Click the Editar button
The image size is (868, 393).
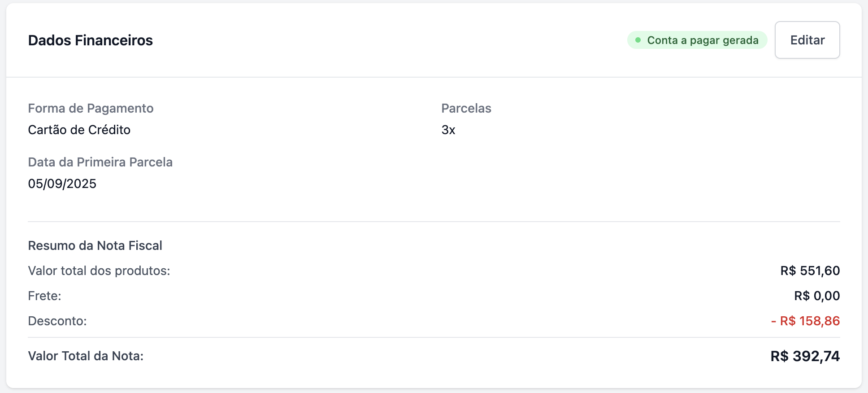coord(807,40)
